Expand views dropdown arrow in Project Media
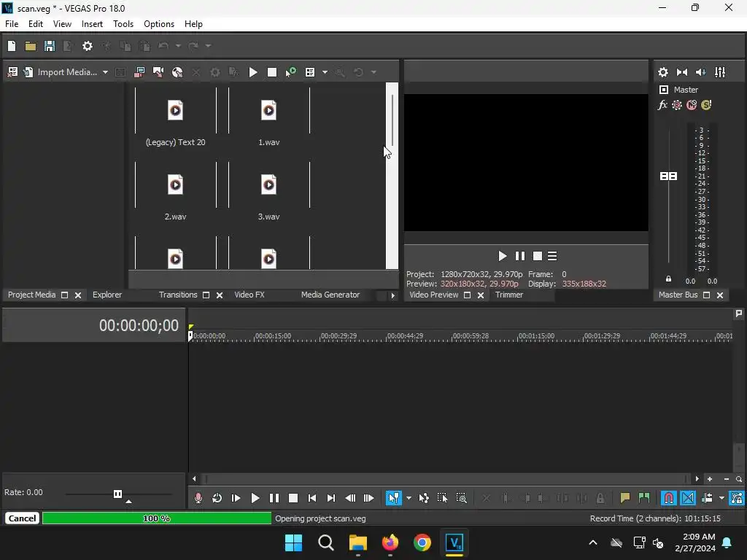The height and width of the screenshot is (560, 747). [325, 72]
